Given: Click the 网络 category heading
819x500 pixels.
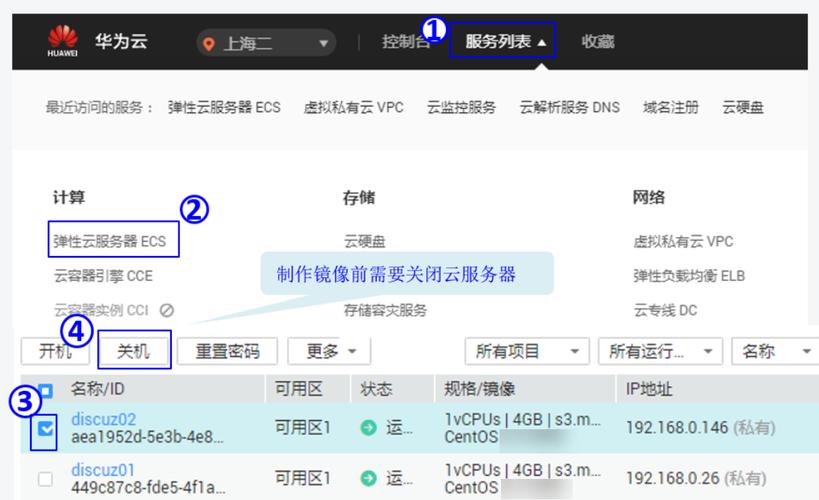Looking at the screenshot, I should 649,197.
